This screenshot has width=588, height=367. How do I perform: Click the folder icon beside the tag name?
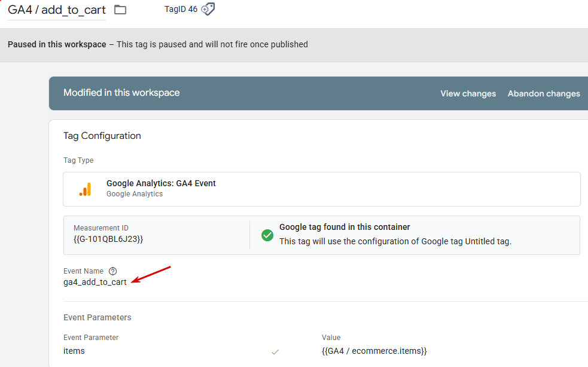120,10
